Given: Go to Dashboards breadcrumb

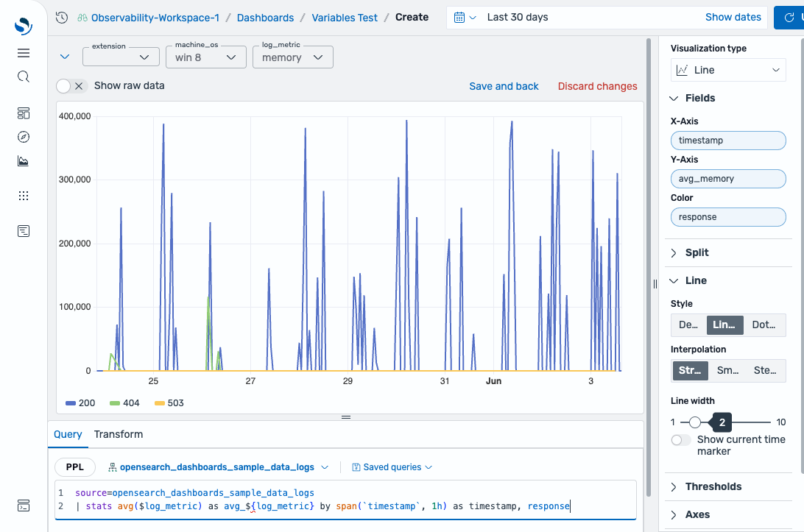Looking at the screenshot, I should pos(266,18).
